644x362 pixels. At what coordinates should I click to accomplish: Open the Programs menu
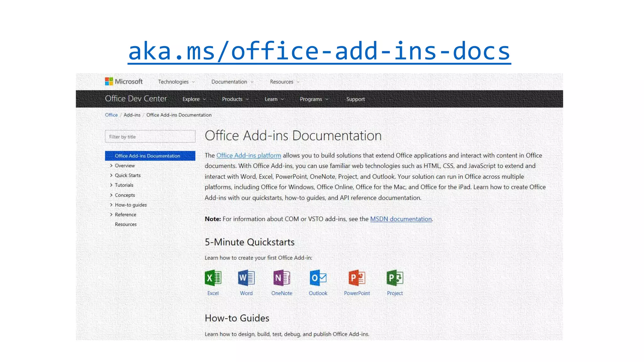[314, 99]
